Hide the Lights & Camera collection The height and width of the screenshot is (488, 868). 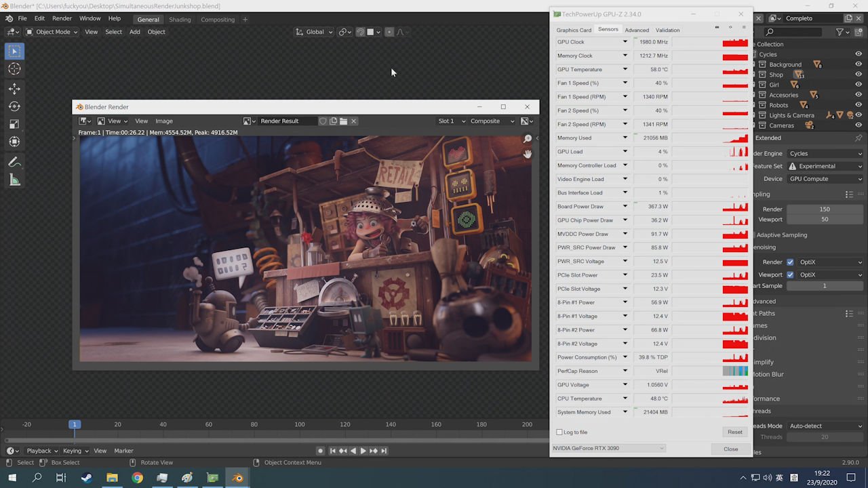[859, 115]
